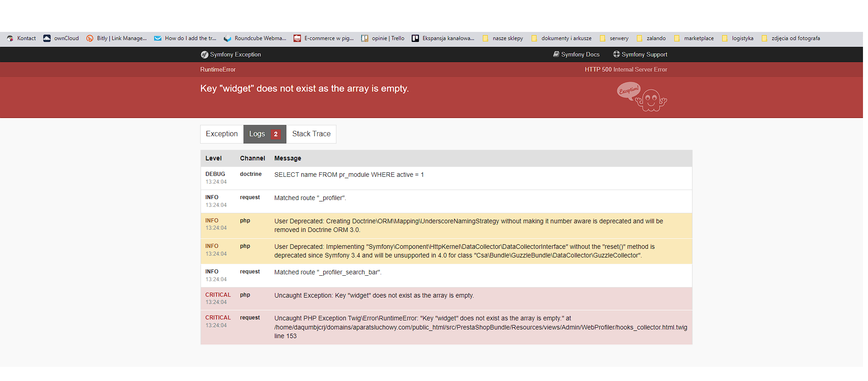868x381 pixels.
Task: Click the 'SELECT name FROM pr_module' log message
Action: [x=349, y=175]
